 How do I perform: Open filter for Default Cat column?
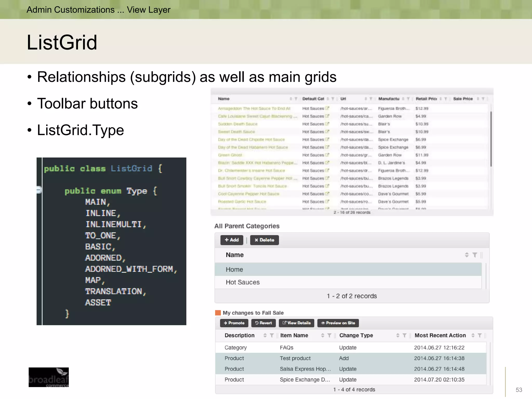[x=333, y=99]
